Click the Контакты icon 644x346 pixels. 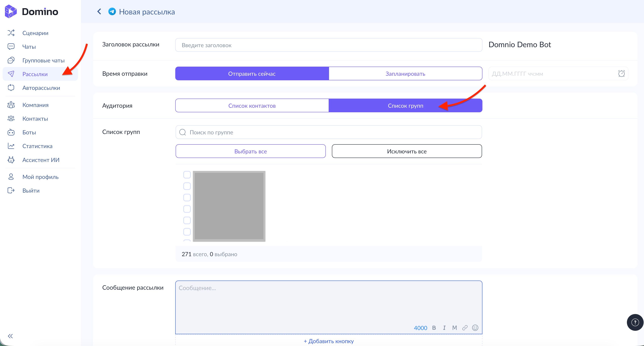click(11, 118)
